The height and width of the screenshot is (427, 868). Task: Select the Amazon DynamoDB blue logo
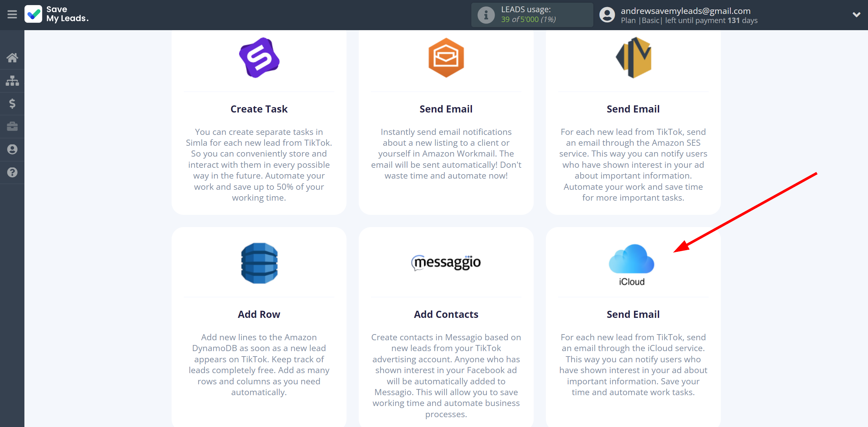(x=259, y=263)
